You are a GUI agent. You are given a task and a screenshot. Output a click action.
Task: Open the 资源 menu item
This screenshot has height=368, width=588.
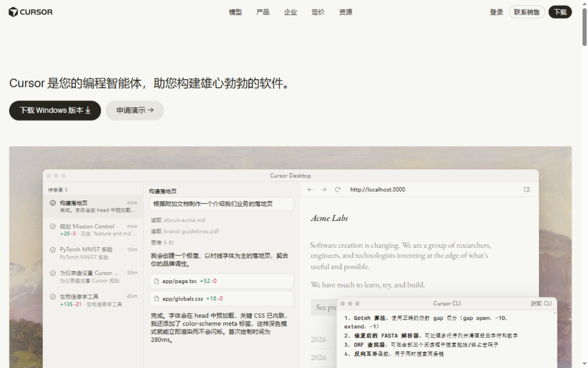pos(345,12)
